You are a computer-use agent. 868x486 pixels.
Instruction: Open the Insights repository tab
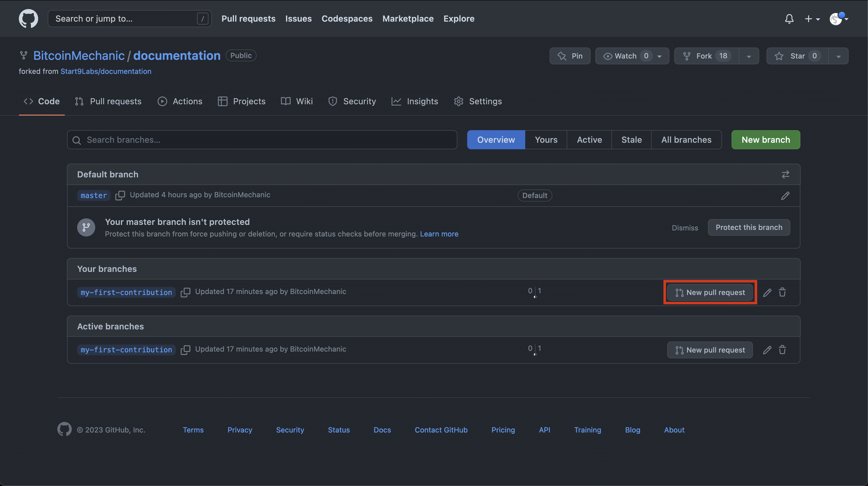tap(415, 102)
